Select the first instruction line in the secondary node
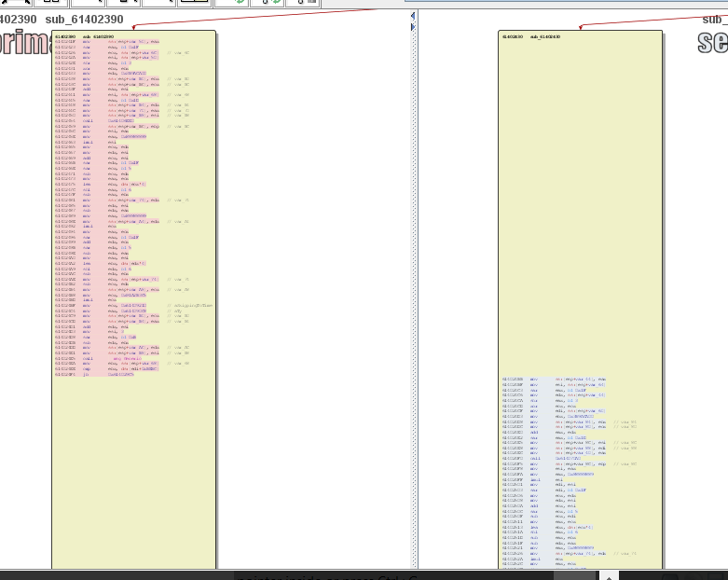 point(555,380)
